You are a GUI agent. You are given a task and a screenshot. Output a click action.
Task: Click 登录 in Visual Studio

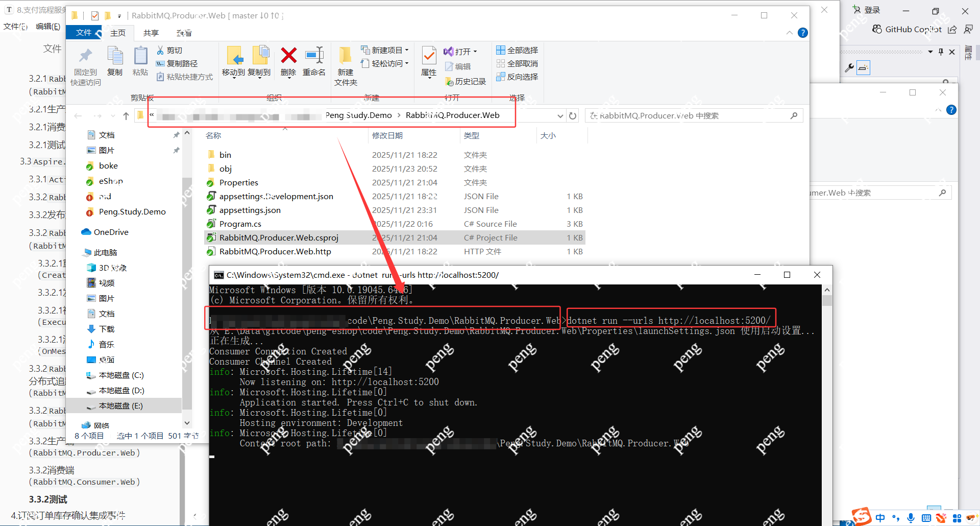pos(867,10)
